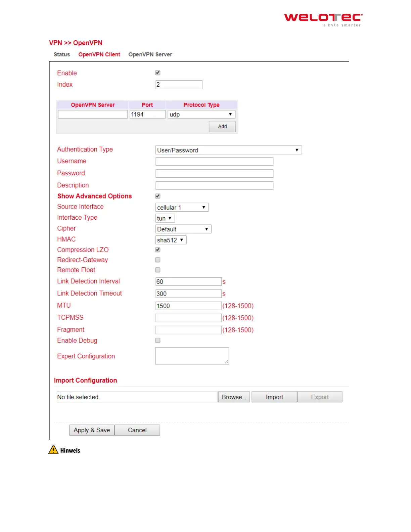
Task: Open the Protocol Type udp dropdown
Action: coord(201,114)
